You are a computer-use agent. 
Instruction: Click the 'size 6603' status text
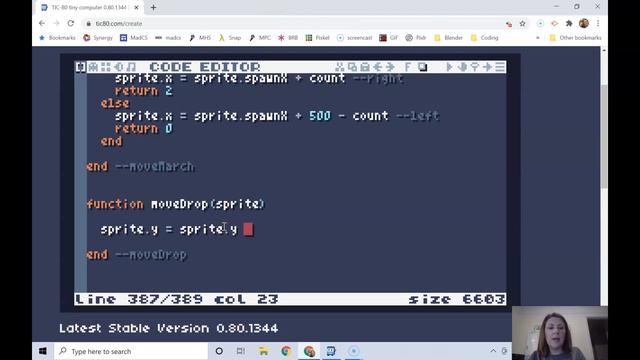coord(457,299)
